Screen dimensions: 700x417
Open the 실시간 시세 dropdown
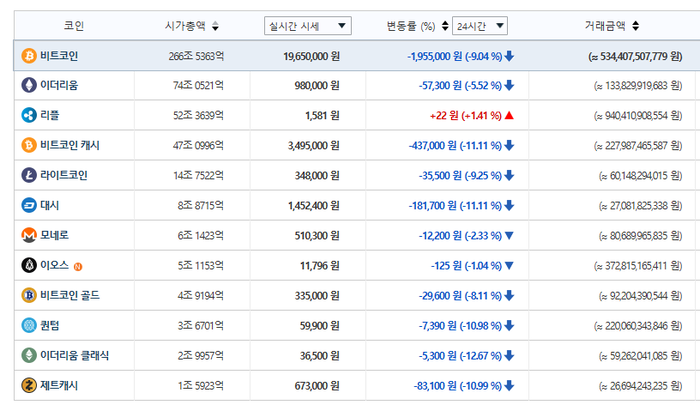pos(308,26)
